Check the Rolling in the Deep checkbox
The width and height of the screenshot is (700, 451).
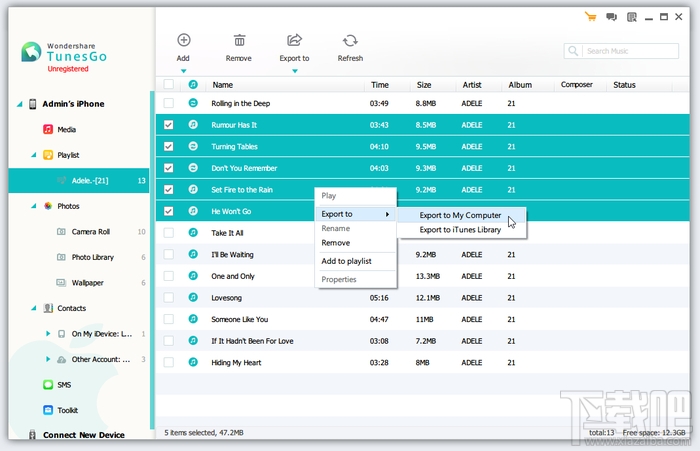(x=168, y=103)
